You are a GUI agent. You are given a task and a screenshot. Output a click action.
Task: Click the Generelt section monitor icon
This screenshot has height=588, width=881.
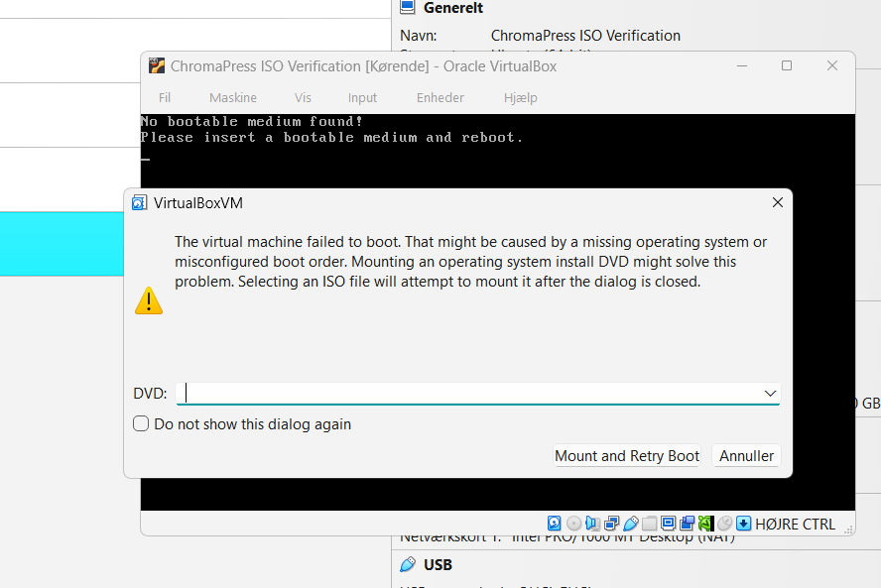click(x=408, y=7)
